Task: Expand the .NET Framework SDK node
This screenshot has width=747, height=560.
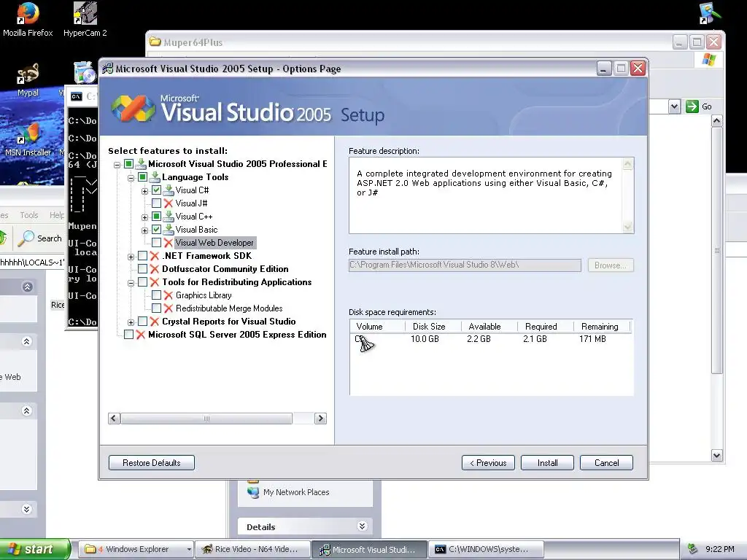Action: pos(131,257)
